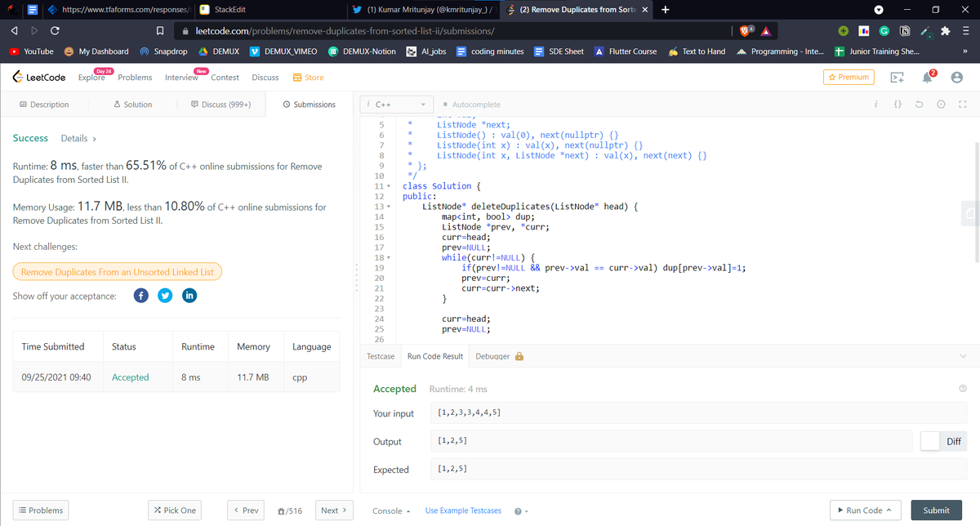Switch to the Description tab
This screenshot has height=526, width=980.
[x=43, y=105]
